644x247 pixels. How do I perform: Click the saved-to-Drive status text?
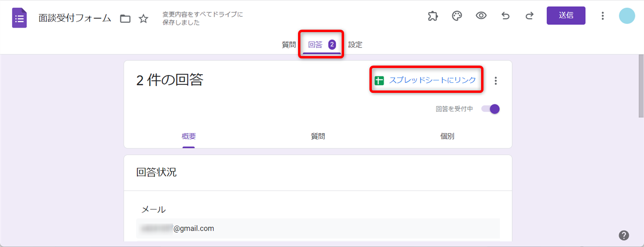203,18
